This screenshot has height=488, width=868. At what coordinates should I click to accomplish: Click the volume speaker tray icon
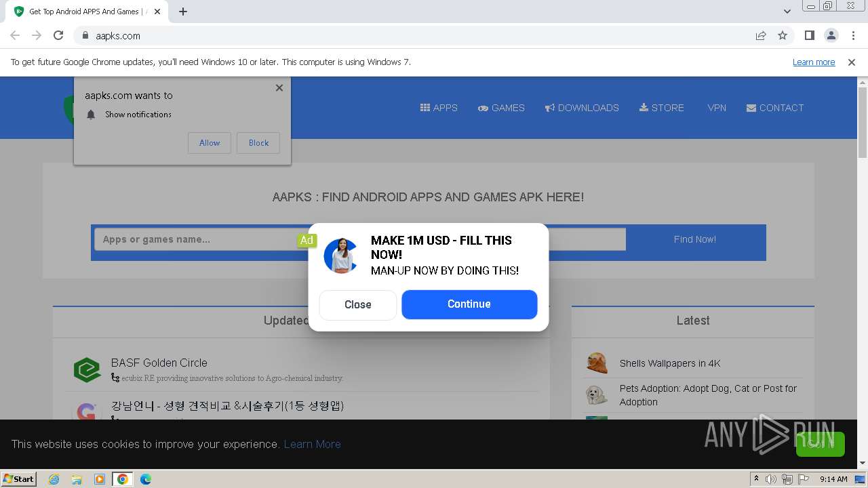(770, 479)
